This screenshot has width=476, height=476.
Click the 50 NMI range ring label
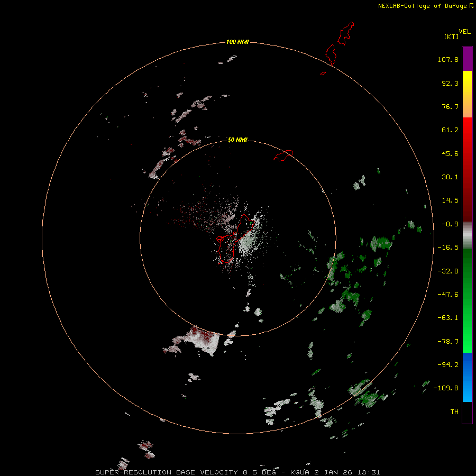(237, 140)
